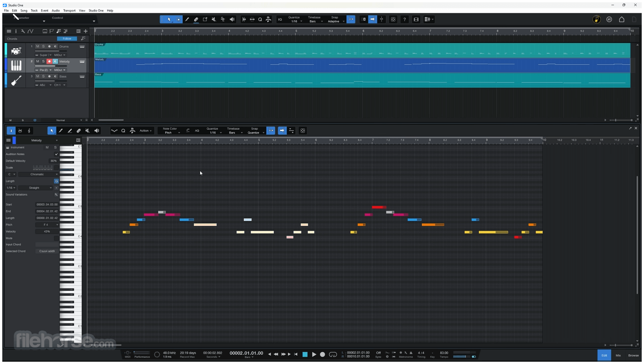Viewport: 644px width, 364px height.
Task: Disable record arm on the Melody track
Action: coord(49,61)
